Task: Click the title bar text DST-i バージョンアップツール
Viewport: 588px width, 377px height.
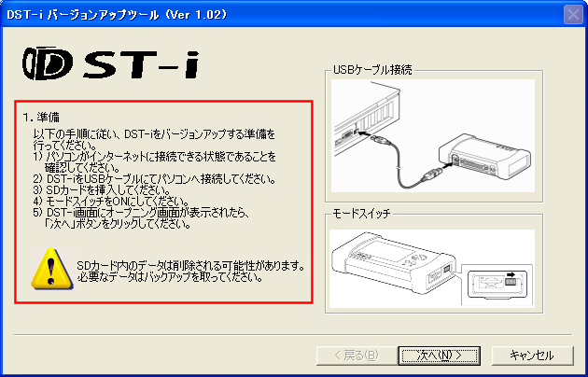Action: coord(117,15)
